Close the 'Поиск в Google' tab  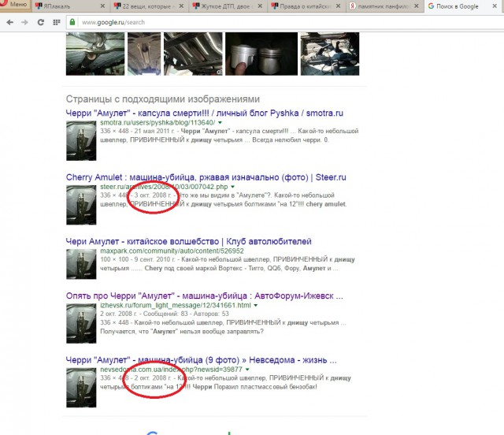coord(495,6)
